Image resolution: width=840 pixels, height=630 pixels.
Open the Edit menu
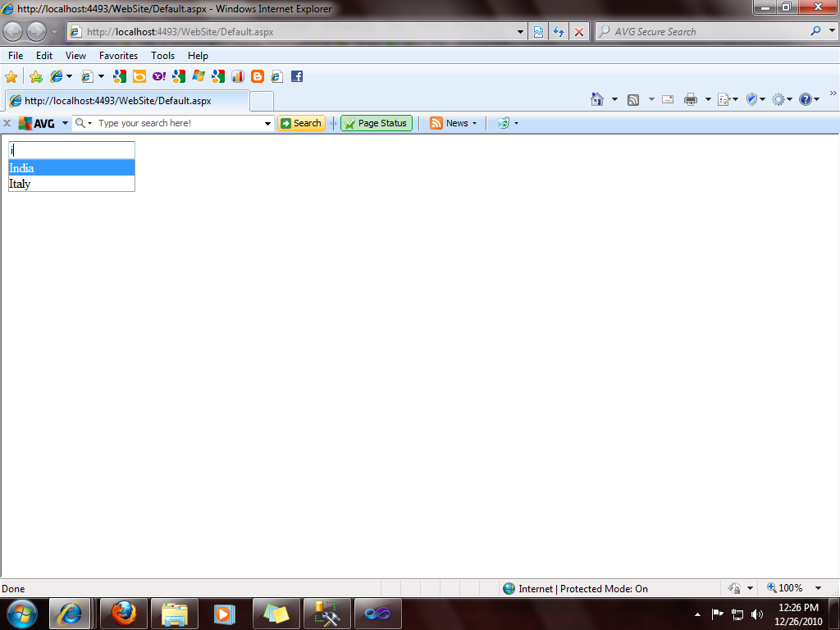click(44, 56)
